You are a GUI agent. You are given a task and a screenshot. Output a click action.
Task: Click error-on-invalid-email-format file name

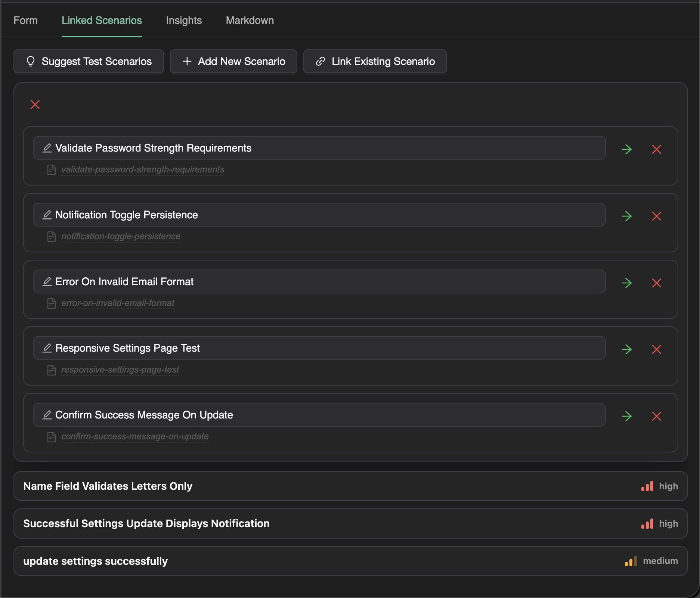[x=118, y=303]
